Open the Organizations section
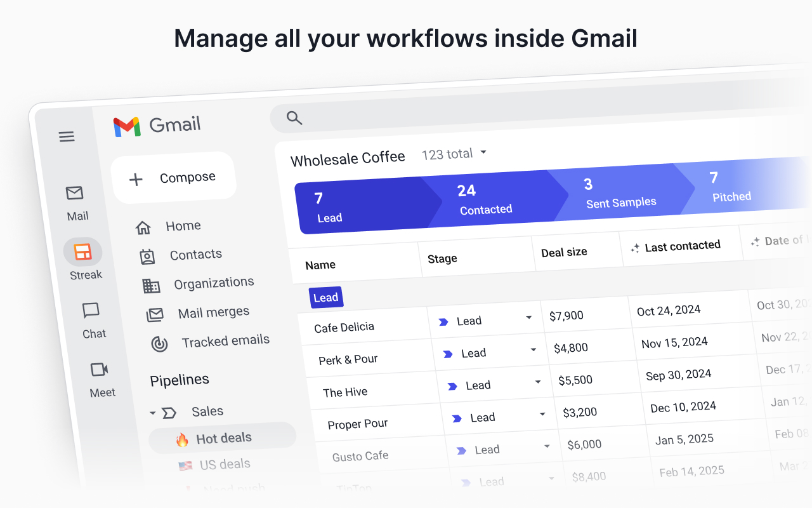Screen dimensions: 812x508 (x=213, y=282)
